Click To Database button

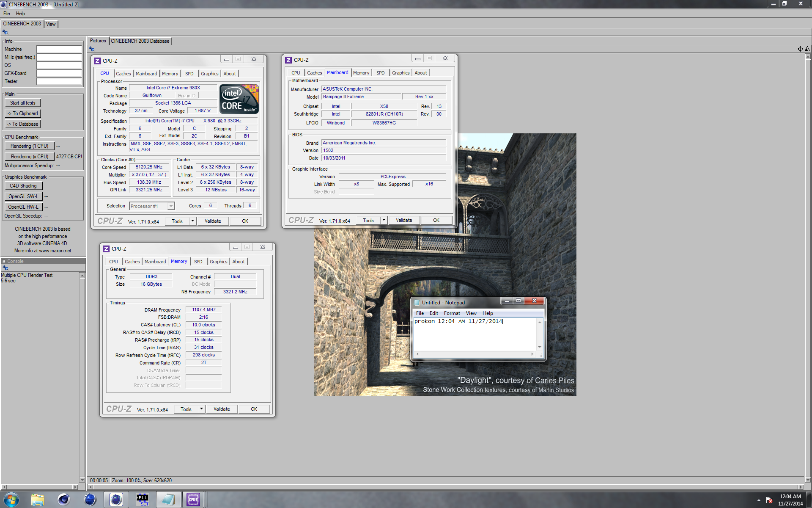(23, 124)
